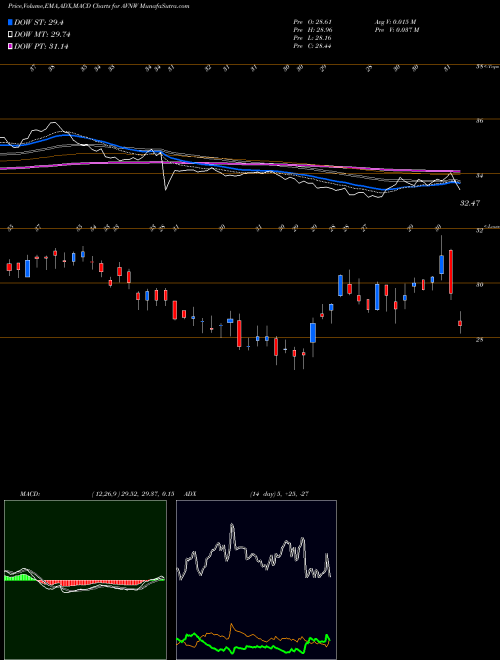The height and width of the screenshot is (660, 500).
Task: Click the magenta DOW PT legend swatch
Action: (10, 46)
